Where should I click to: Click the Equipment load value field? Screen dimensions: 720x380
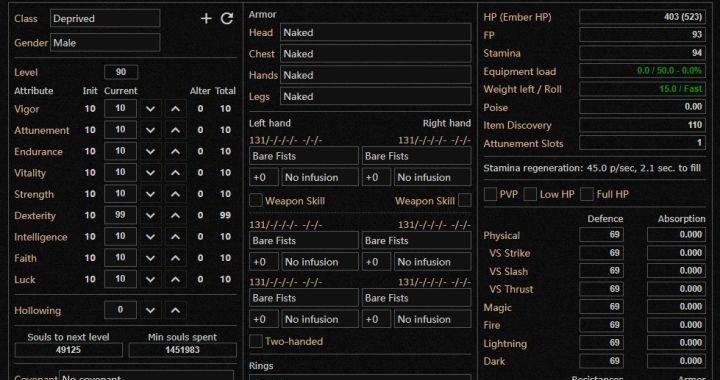pyautogui.click(x=642, y=71)
